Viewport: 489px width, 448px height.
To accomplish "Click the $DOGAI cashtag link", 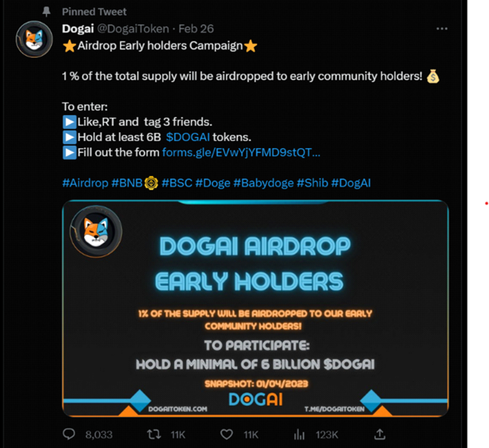I will coord(188,137).
